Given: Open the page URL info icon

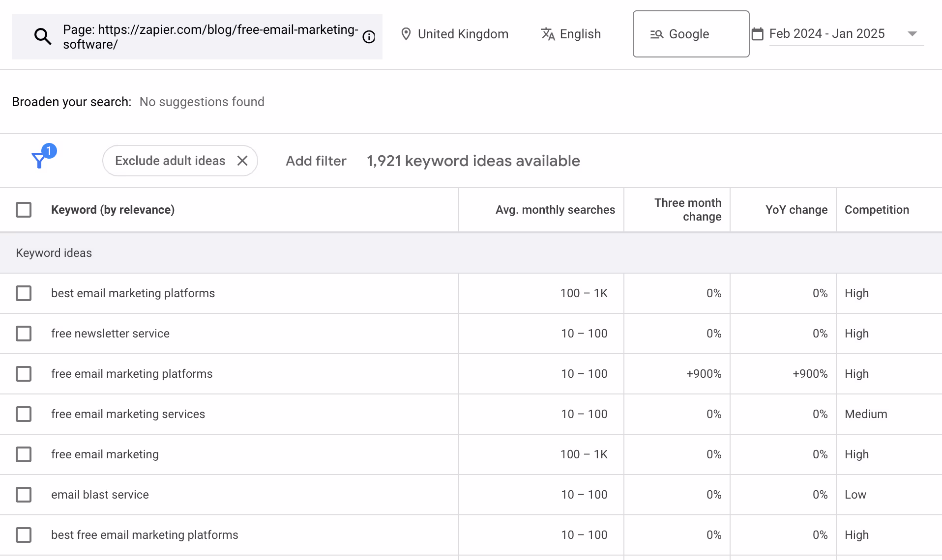Looking at the screenshot, I should point(369,37).
